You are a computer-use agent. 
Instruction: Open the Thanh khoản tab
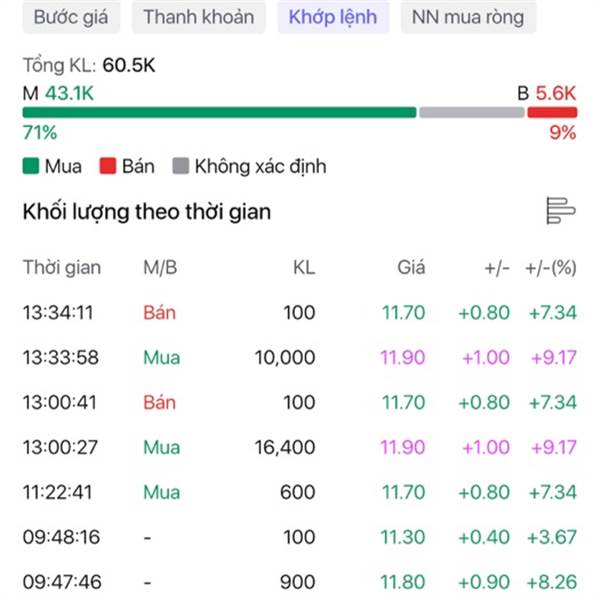point(199,17)
